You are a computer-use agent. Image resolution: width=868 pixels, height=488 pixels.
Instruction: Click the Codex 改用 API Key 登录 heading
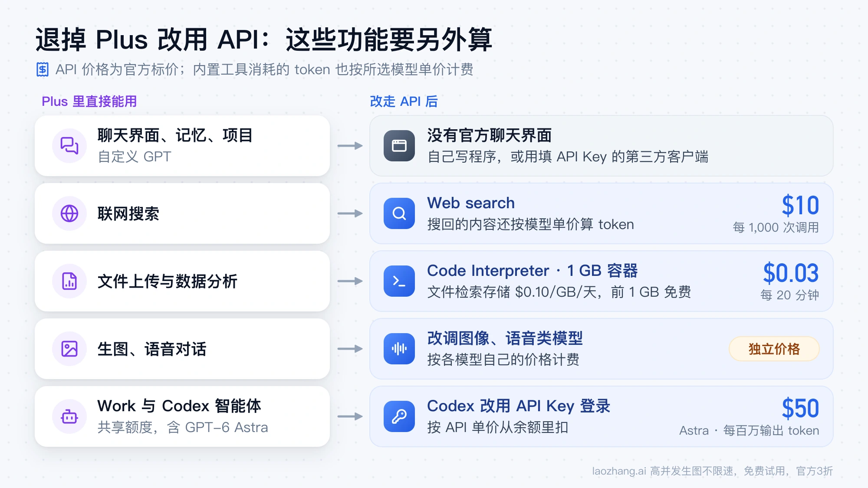(x=519, y=406)
